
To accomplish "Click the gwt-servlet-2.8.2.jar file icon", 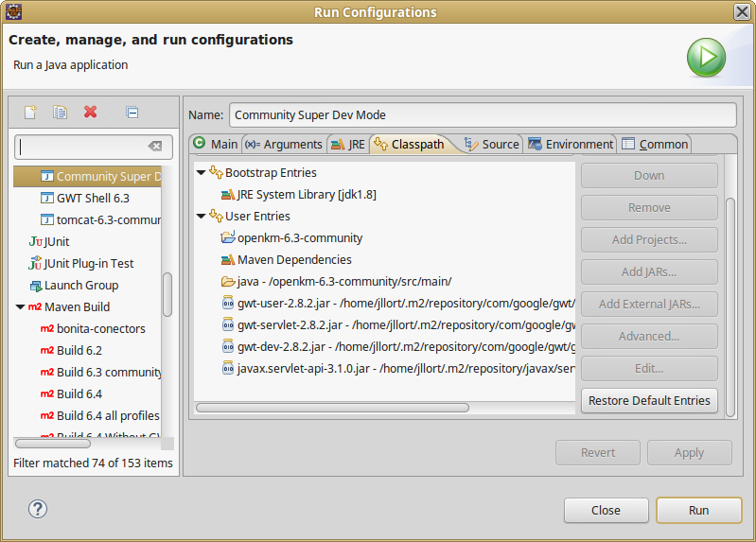I will point(228,324).
